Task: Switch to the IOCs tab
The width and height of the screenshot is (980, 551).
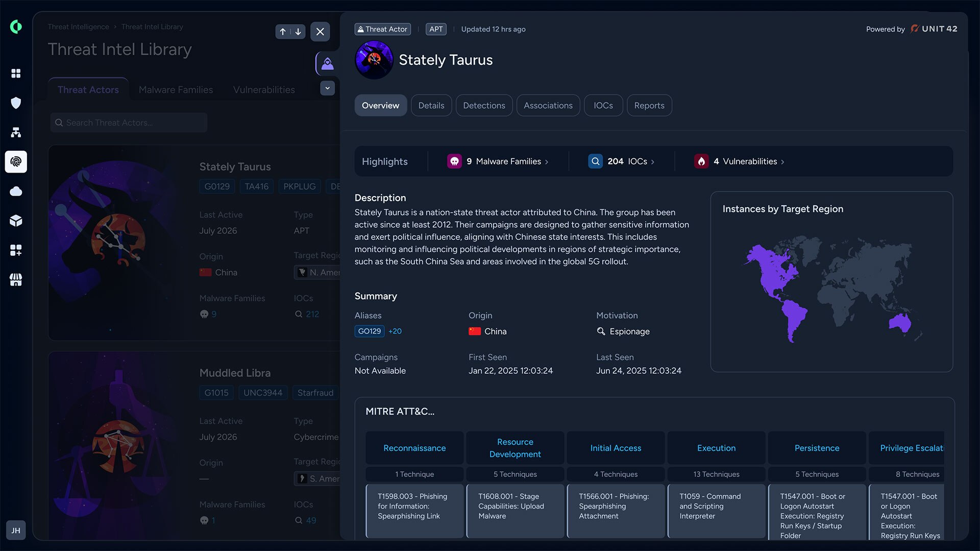Action: point(603,105)
